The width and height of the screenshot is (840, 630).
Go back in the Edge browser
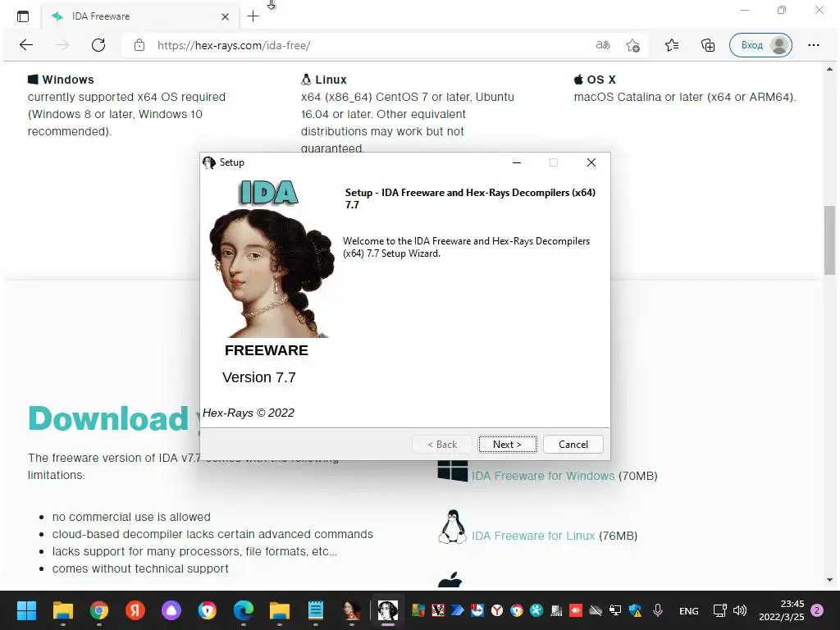pos(25,45)
